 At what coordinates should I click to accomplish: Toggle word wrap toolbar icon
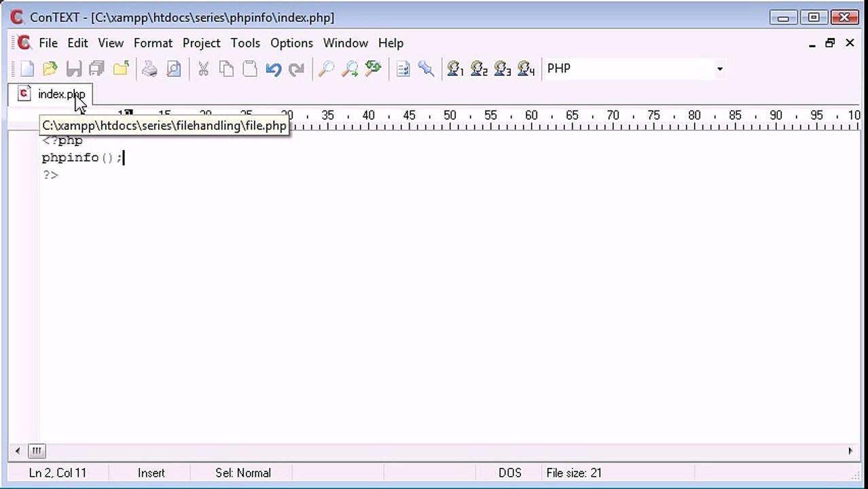click(x=403, y=69)
